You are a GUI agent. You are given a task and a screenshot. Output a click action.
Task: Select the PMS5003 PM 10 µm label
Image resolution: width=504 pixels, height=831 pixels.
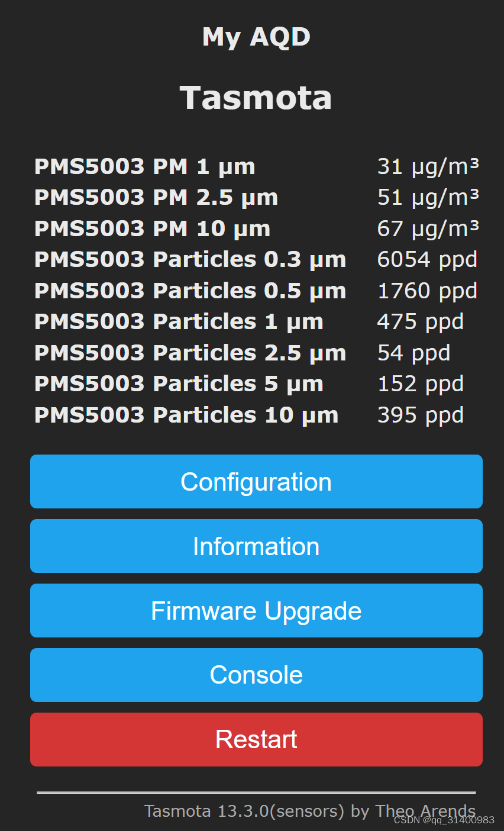pyautogui.click(x=152, y=229)
